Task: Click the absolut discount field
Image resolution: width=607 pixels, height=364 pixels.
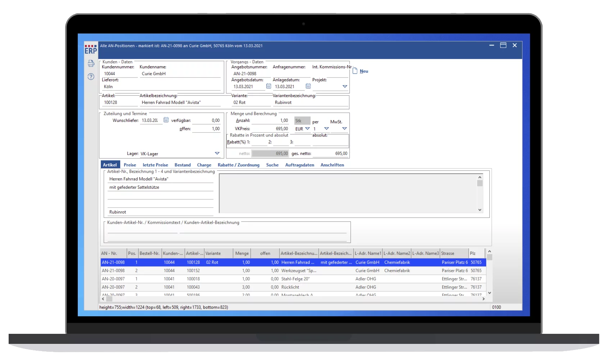Action: pyautogui.click(x=330, y=142)
